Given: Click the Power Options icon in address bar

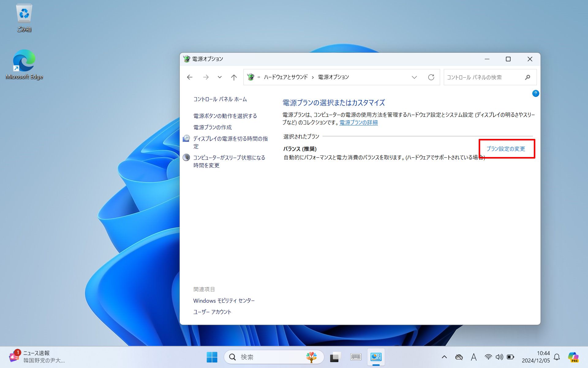Looking at the screenshot, I should pyautogui.click(x=251, y=77).
